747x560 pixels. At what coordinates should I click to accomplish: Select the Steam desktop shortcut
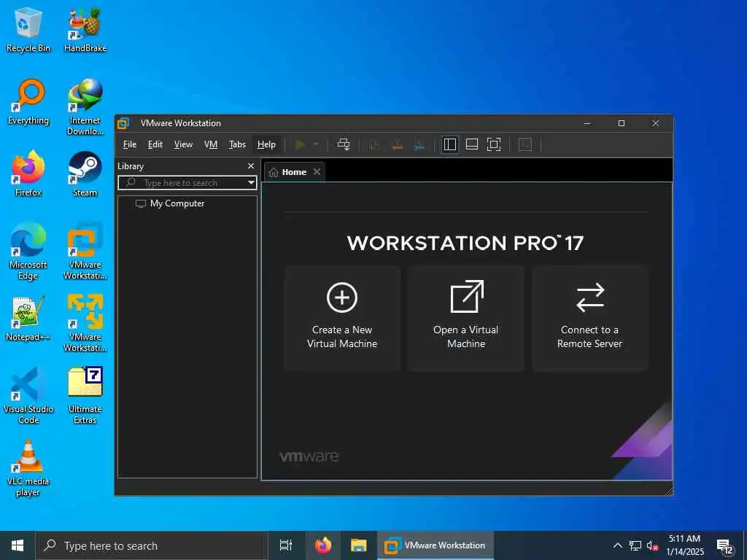coord(85,174)
